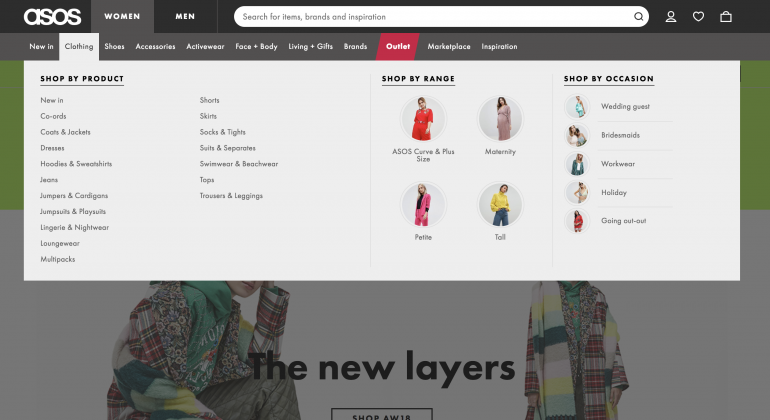Open the Marketplace navigation item
The image size is (770, 420).
coord(449,47)
